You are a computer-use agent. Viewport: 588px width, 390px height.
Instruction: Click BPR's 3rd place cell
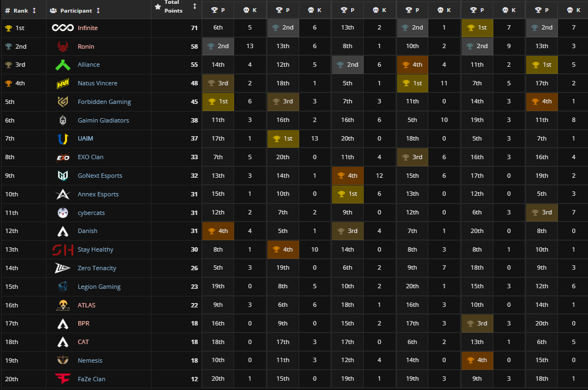[477, 324]
